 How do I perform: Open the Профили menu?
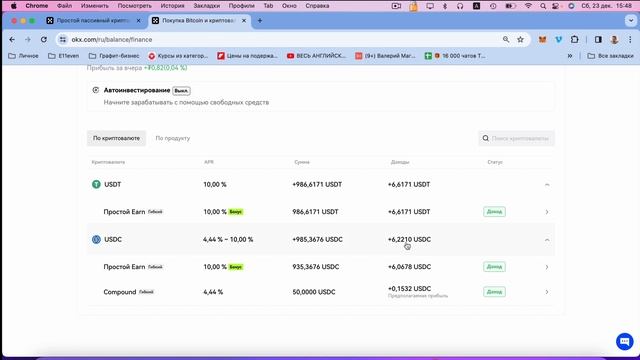click(241, 6)
